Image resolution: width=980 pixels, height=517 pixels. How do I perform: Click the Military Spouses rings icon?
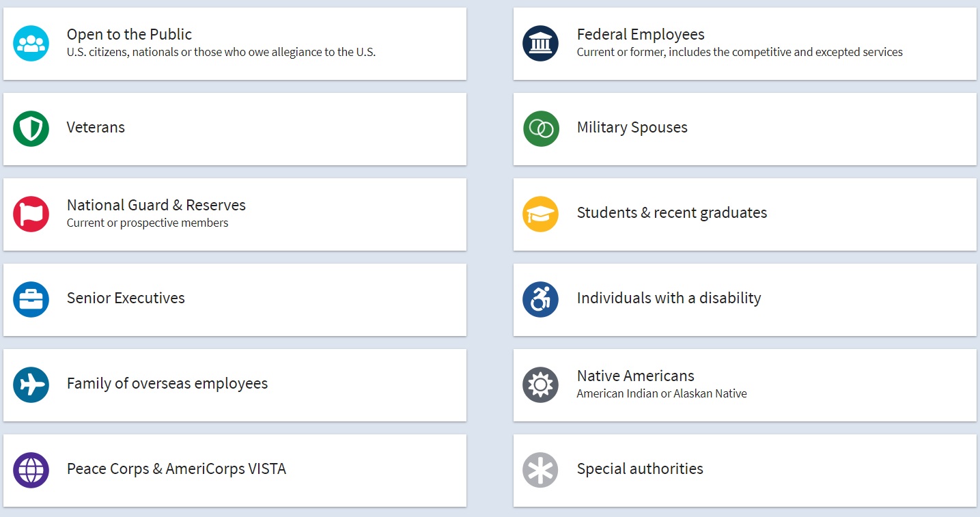pyautogui.click(x=540, y=128)
